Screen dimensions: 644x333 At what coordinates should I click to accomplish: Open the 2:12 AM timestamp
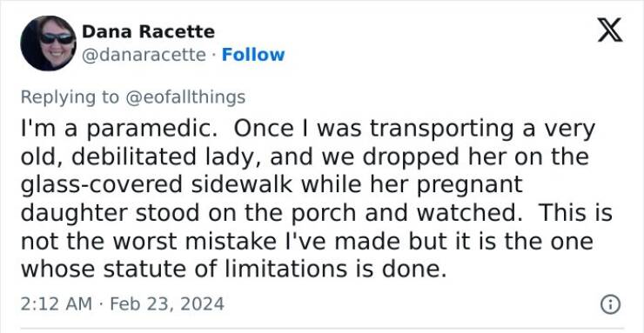point(57,304)
